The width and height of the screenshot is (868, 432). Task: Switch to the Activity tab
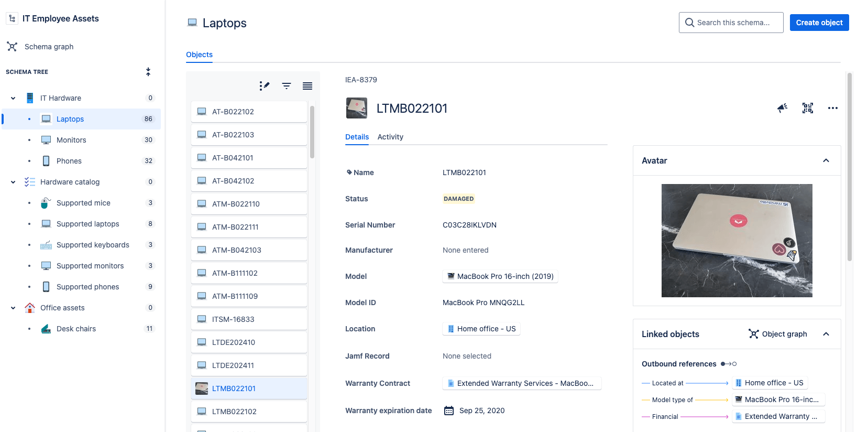coord(390,137)
